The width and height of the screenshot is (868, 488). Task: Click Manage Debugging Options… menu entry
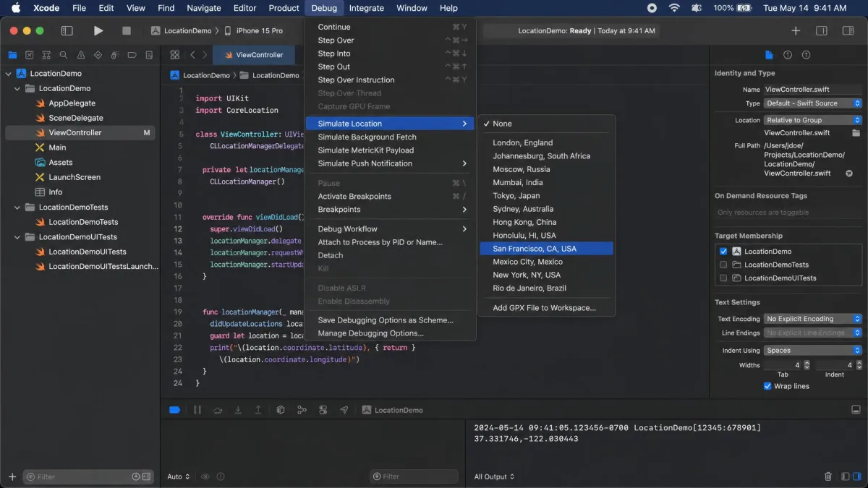coord(390,333)
